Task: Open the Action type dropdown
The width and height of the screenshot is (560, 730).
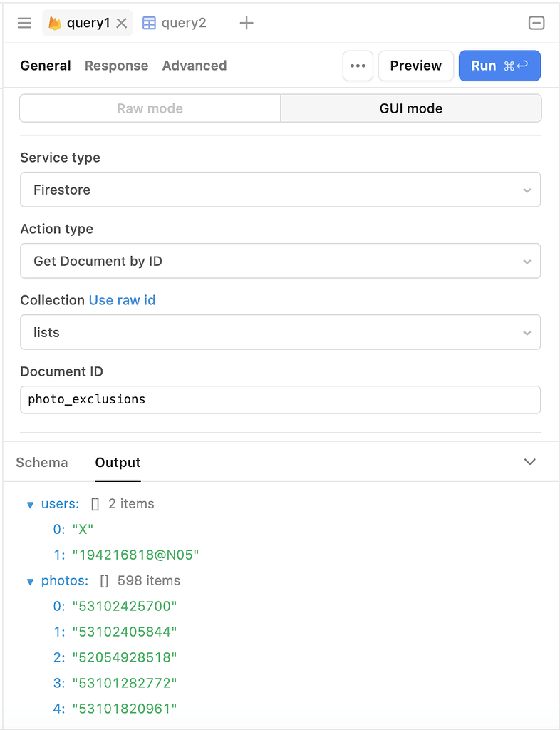Action: pyautogui.click(x=280, y=261)
